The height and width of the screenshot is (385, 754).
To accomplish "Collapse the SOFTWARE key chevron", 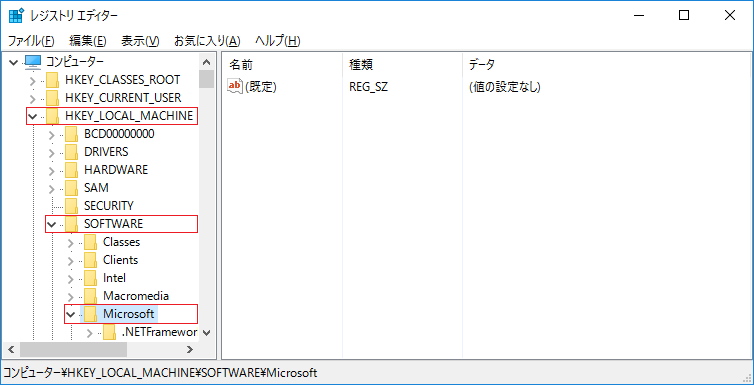I will coord(52,224).
